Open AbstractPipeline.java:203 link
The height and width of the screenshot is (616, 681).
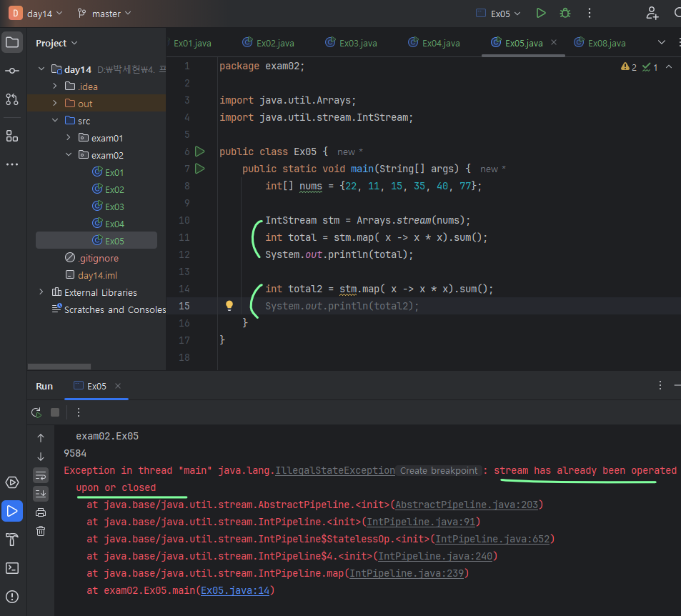tap(467, 505)
